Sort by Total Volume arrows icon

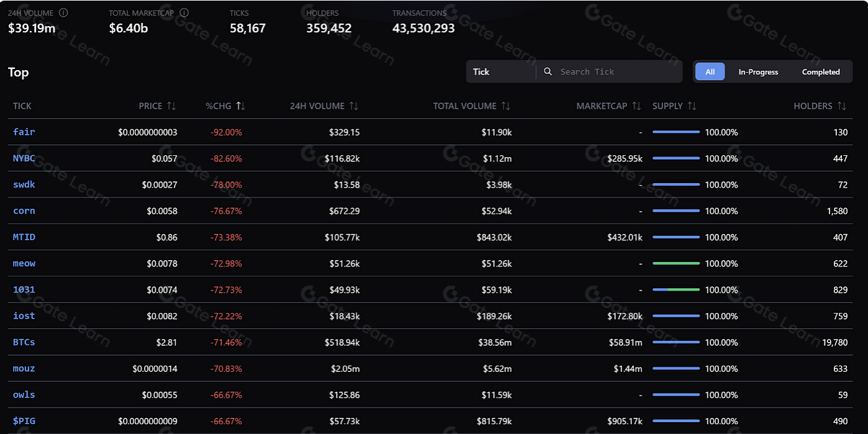click(x=506, y=106)
